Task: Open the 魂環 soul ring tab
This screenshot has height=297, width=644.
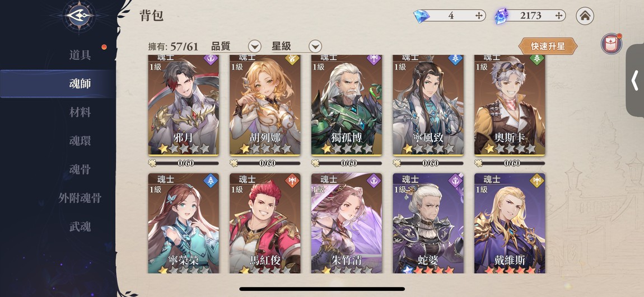Action: coord(80,141)
